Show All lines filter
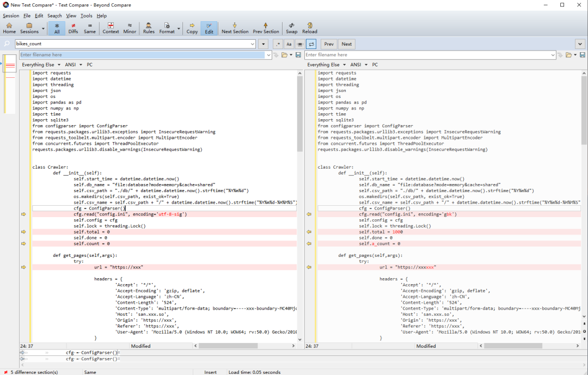This screenshot has width=588, height=375. [57, 28]
